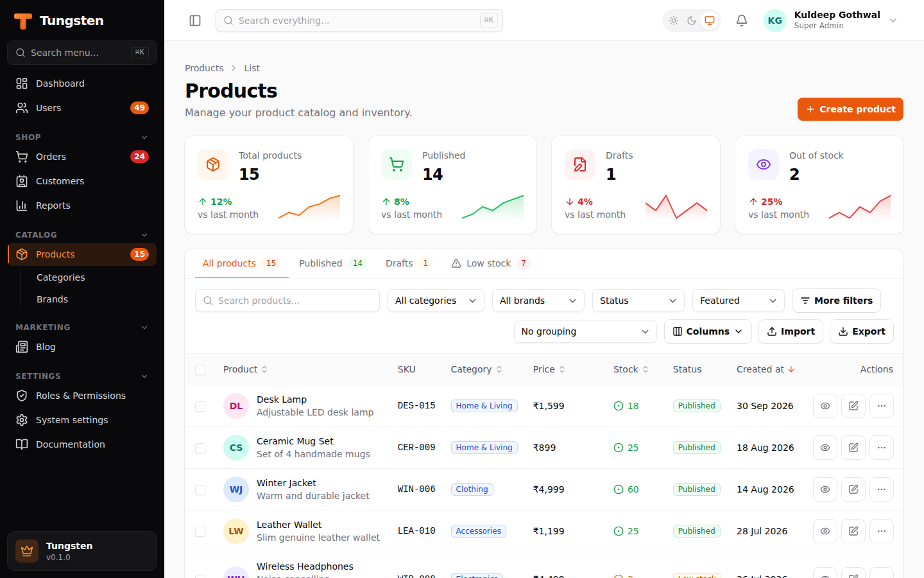Image resolution: width=924 pixels, height=578 pixels.
Task: Toggle the sidebar collapse icon
Action: pyautogui.click(x=195, y=21)
